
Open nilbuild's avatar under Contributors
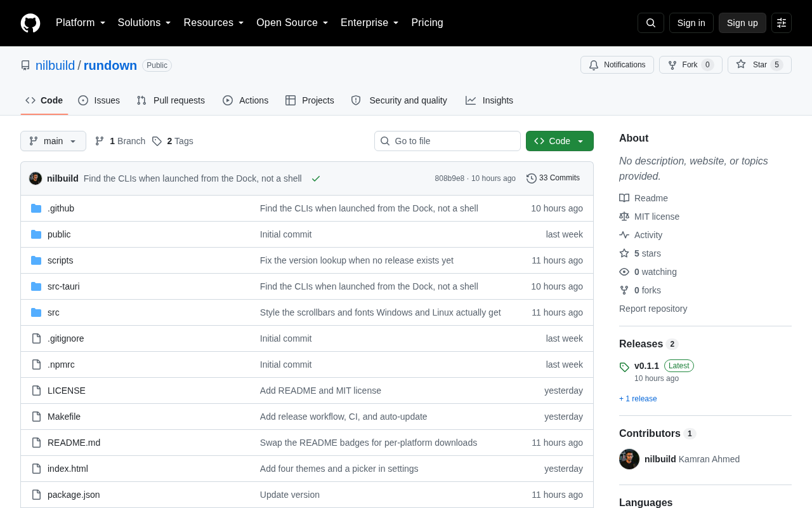pyautogui.click(x=629, y=459)
